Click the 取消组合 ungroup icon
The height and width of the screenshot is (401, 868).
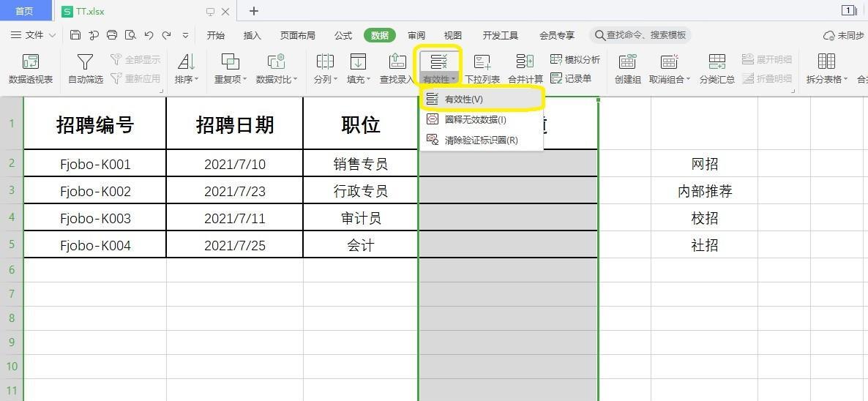tap(669, 61)
